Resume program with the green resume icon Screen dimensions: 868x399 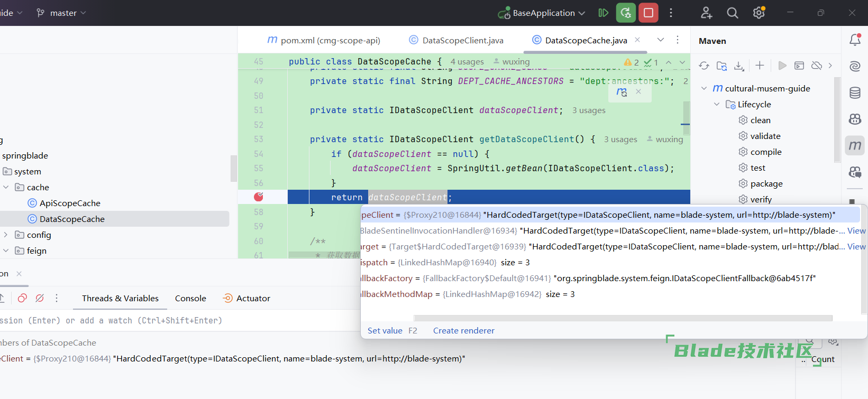coord(603,13)
